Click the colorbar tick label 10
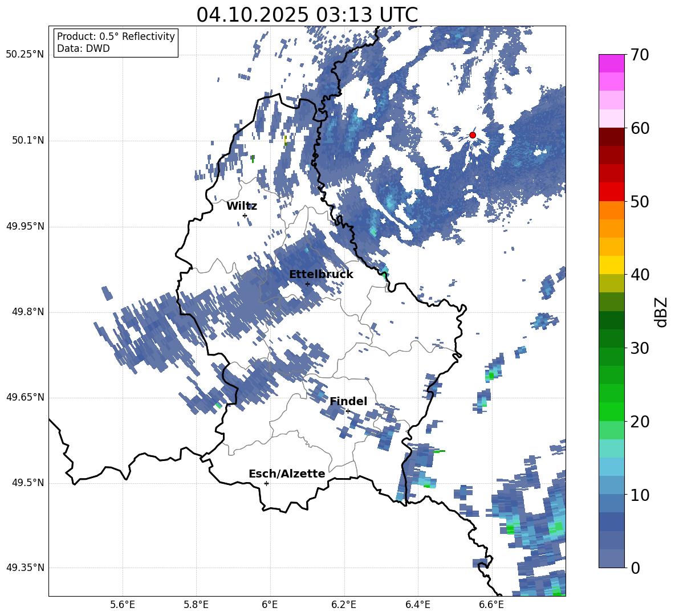Image resolution: width=675 pixels, height=616 pixels. (x=640, y=495)
